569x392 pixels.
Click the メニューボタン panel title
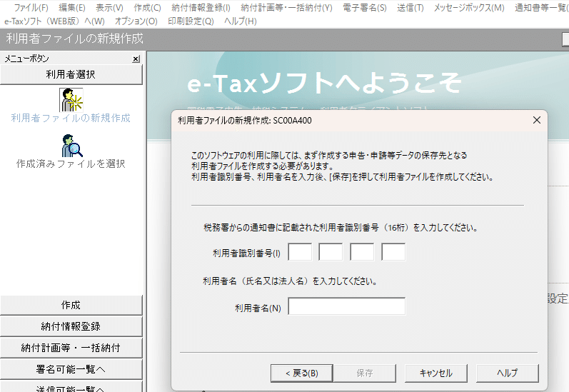tap(26, 59)
